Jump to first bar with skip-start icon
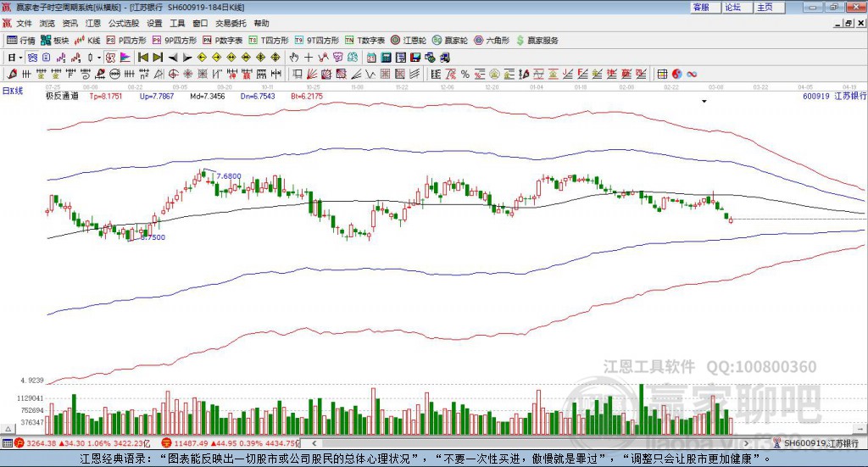Viewport: 868px width, 467px height. click(x=142, y=58)
